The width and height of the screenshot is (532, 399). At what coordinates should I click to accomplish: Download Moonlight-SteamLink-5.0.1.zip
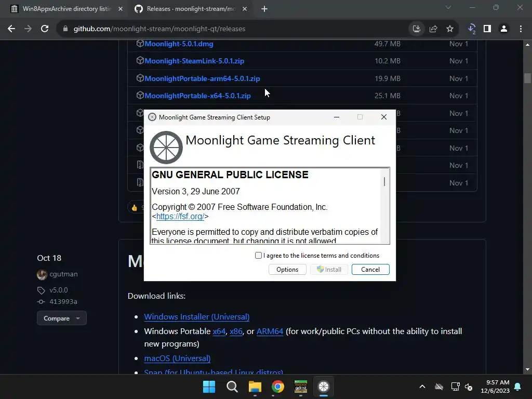194,61
